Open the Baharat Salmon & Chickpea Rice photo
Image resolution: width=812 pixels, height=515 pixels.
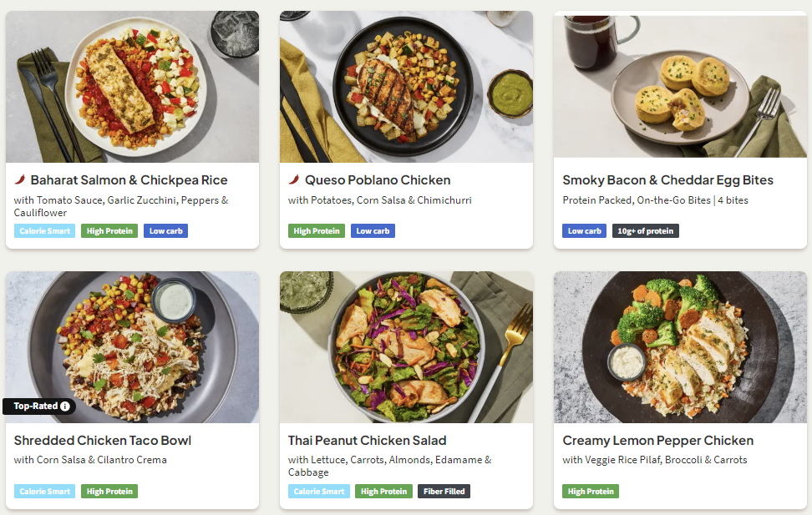pos(132,87)
